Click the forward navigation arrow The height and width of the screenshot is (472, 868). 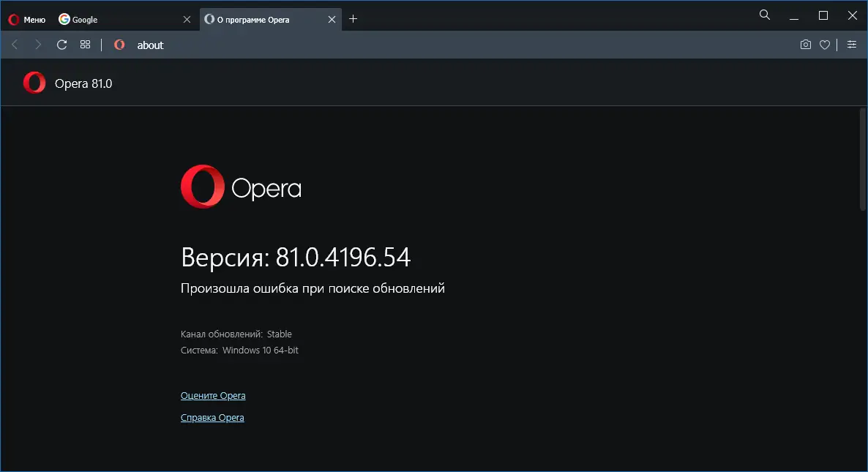pyautogui.click(x=38, y=45)
